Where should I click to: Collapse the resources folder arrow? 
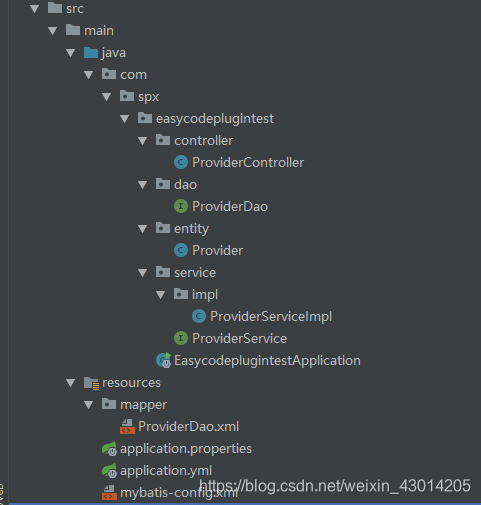tap(71, 383)
